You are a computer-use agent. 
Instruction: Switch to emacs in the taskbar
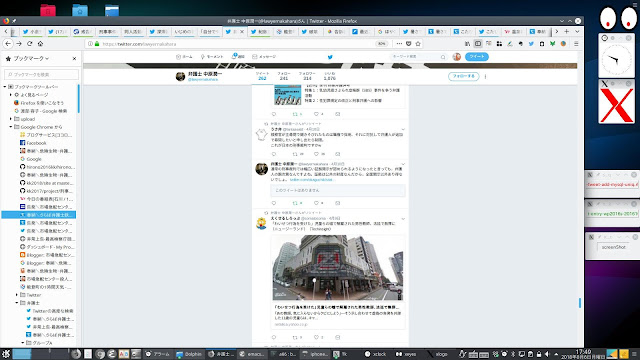pyautogui.click(x=252, y=354)
